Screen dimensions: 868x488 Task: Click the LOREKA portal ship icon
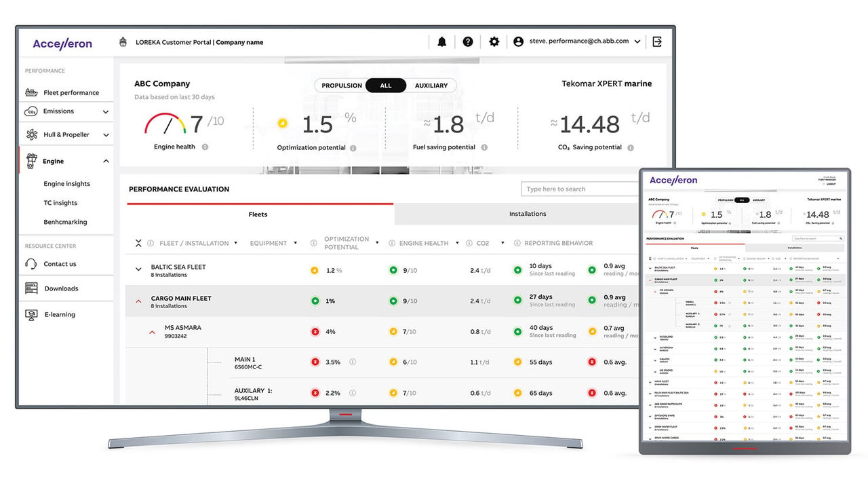pos(123,42)
